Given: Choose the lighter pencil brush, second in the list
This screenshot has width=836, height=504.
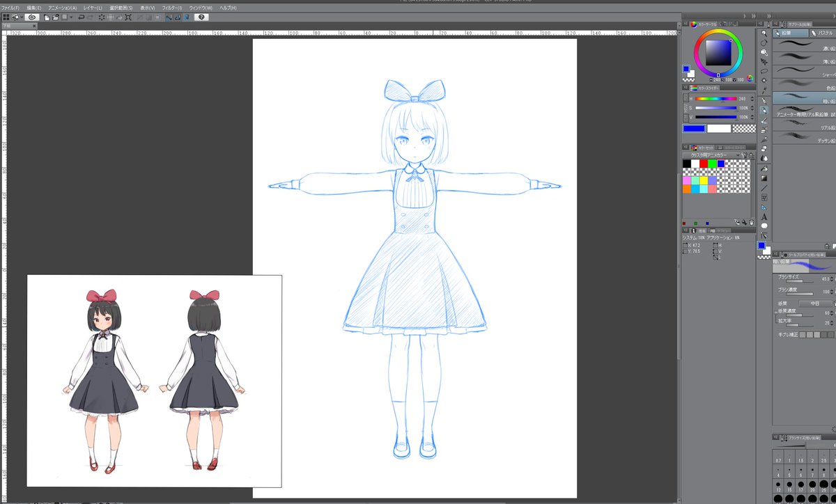Looking at the screenshot, I should coord(804,58).
